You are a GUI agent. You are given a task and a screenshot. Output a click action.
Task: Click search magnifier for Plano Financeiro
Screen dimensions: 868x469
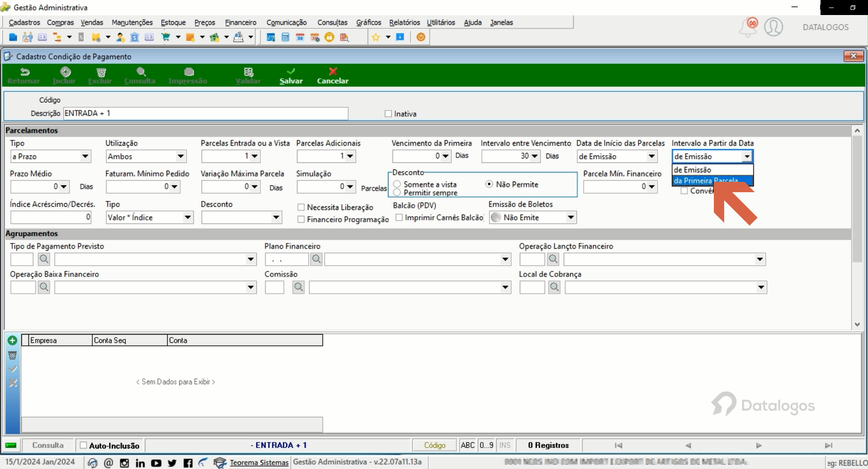tap(316, 259)
